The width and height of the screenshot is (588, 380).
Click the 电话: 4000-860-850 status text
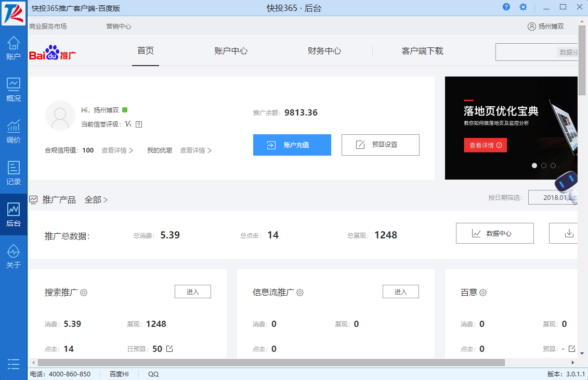coord(60,374)
